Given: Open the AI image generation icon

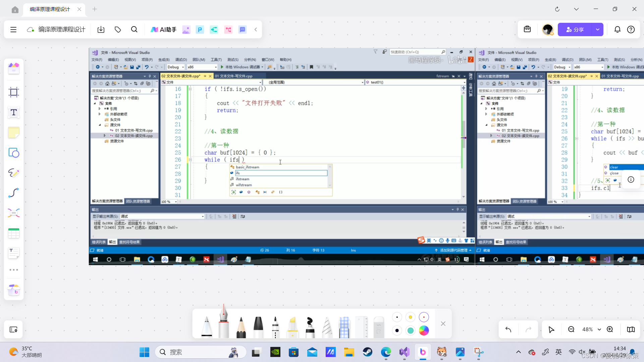Looking at the screenshot, I should 186,30.
